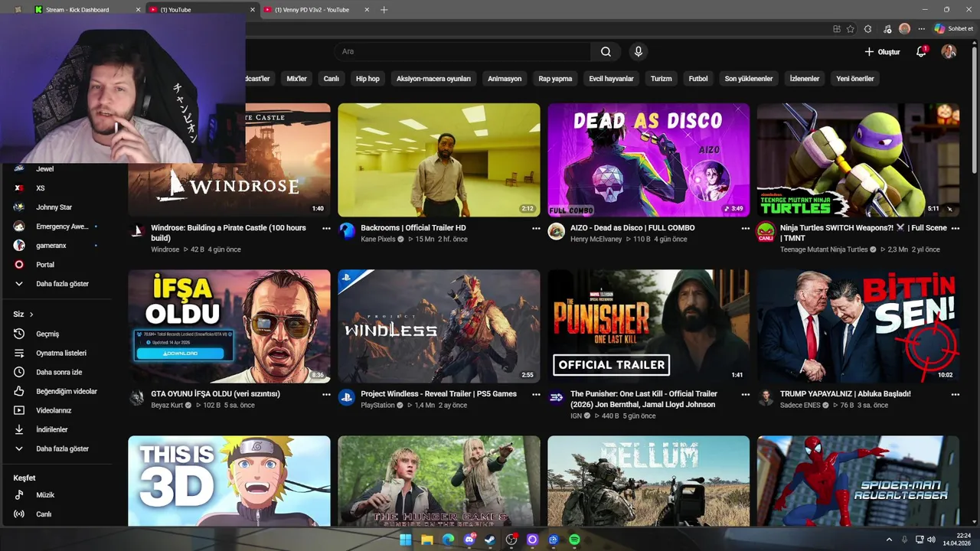Open more options for TRUMP YAPAYALNIZ video
980x551 pixels.
point(955,394)
